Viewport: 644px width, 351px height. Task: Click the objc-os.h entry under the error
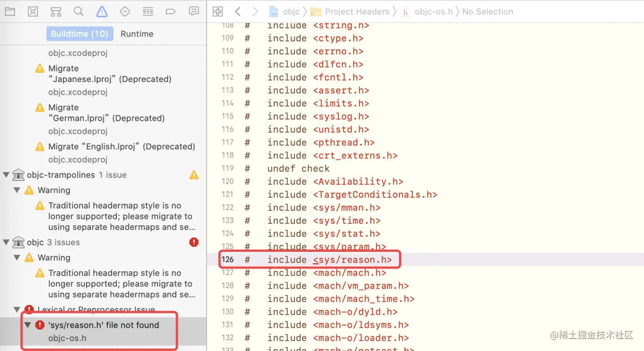pyautogui.click(x=68, y=338)
